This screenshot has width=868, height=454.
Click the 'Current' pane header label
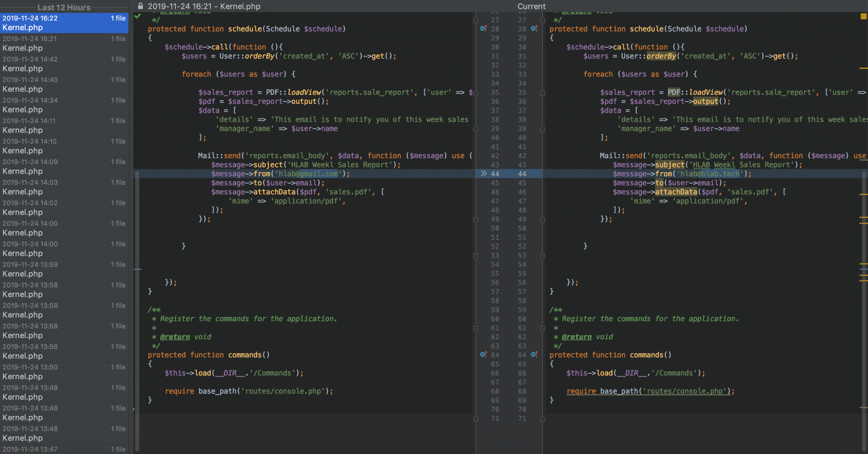(531, 6)
